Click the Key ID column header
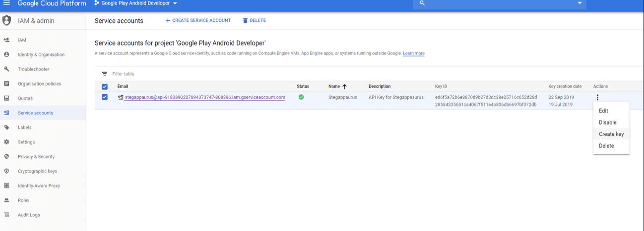This screenshot has height=231, width=644. click(x=441, y=86)
